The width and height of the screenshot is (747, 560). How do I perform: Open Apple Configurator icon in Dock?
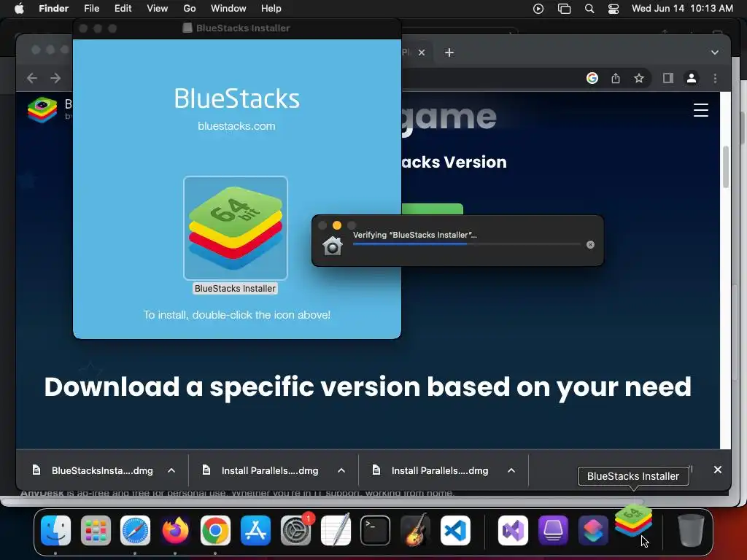pyautogui.click(x=553, y=531)
